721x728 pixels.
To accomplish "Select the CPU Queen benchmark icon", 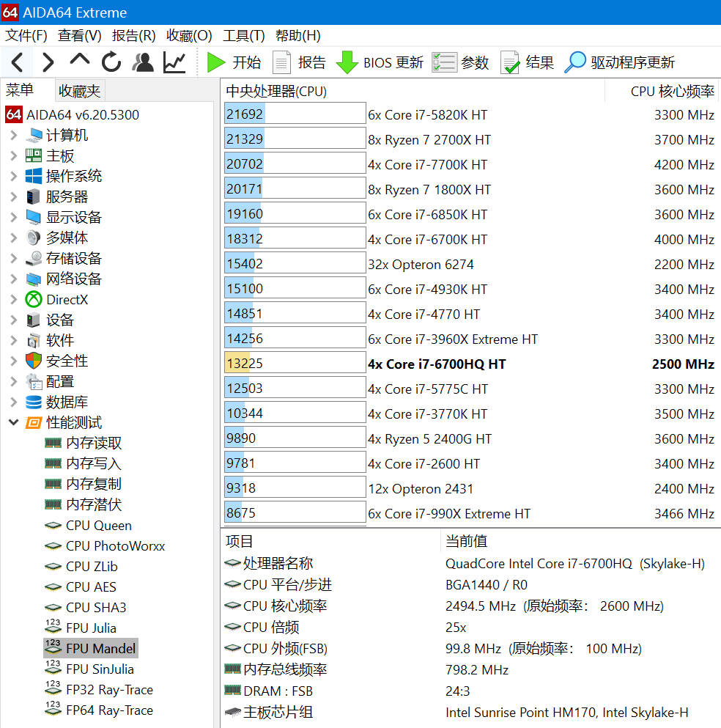I will [53, 526].
